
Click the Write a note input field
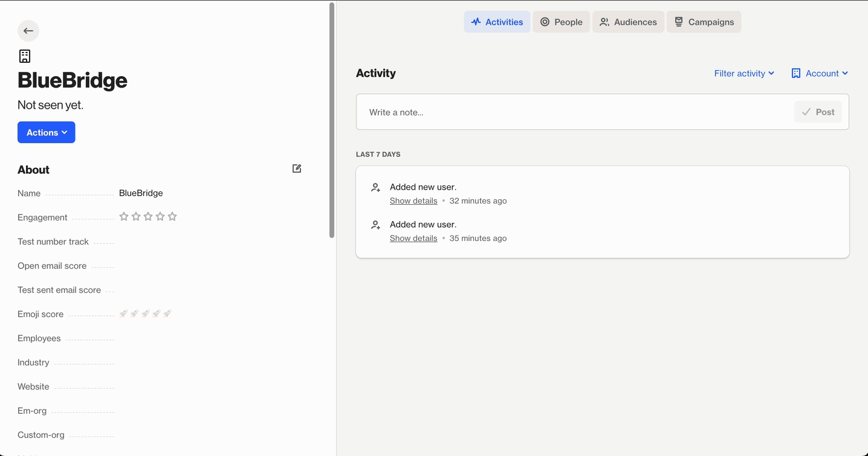(x=574, y=112)
